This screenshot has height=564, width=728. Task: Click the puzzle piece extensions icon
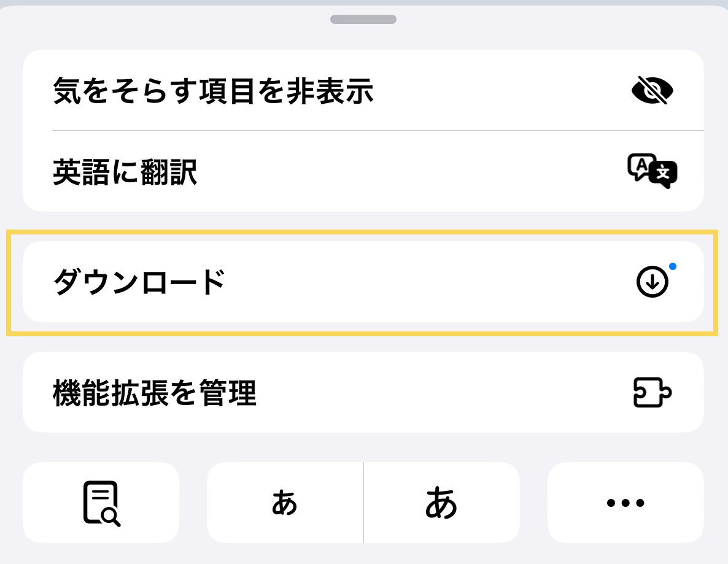[652, 393]
